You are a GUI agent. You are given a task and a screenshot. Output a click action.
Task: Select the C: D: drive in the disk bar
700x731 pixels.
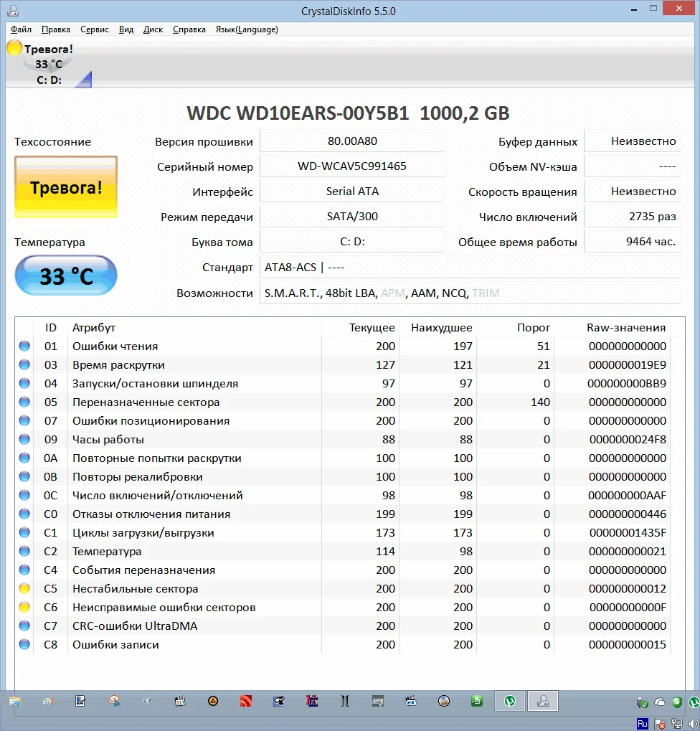pos(49,80)
